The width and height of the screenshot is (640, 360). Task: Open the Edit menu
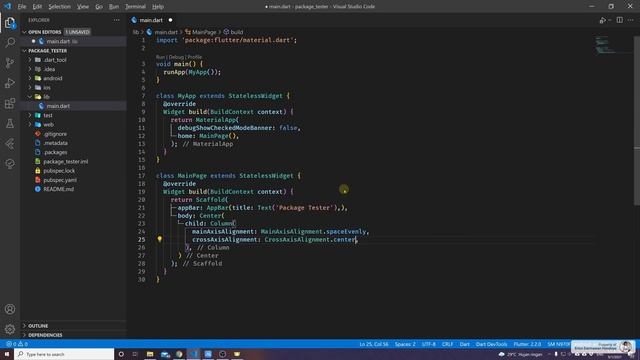[37, 7]
